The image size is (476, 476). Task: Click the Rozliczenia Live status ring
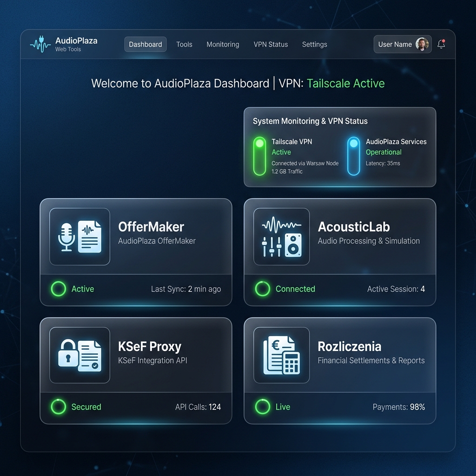[x=263, y=407]
